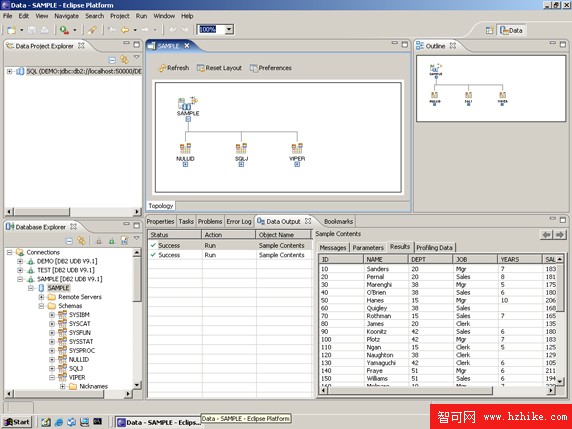Open the Data perspective button
The height and width of the screenshot is (429, 572).
tap(511, 30)
